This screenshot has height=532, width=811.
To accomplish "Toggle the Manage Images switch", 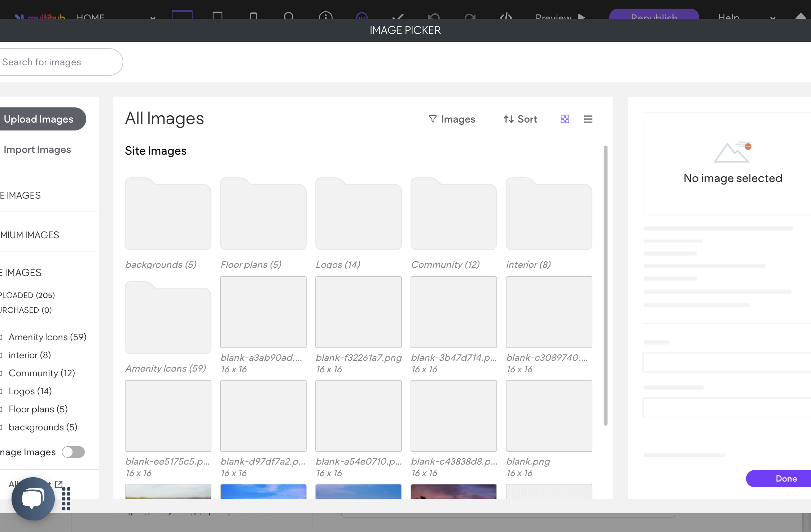I will (x=73, y=452).
